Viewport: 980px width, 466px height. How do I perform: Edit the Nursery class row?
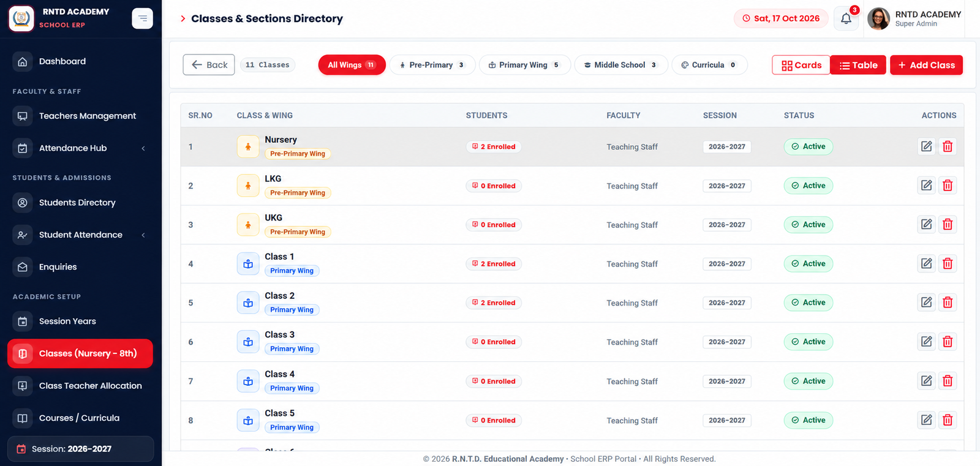coord(927,146)
